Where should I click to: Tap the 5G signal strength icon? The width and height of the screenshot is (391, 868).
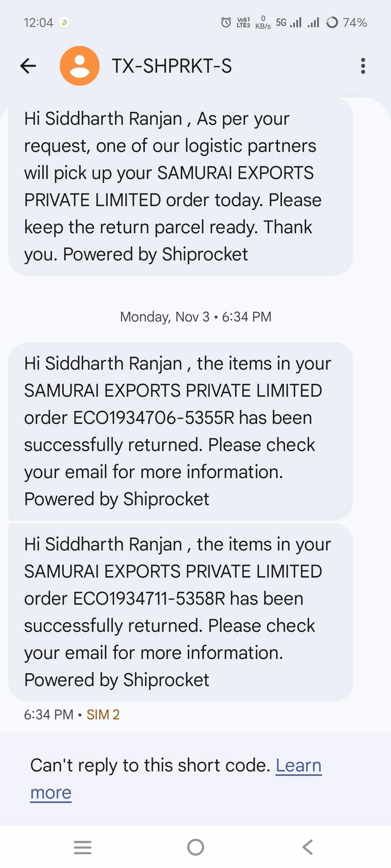pos(289,22)
